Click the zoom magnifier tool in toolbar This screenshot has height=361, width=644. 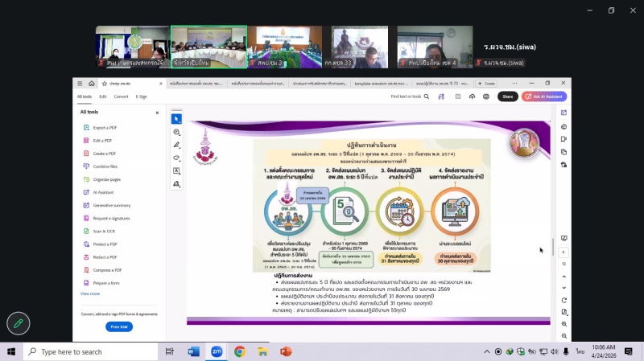pyautogui.click(x=176, y=132)
